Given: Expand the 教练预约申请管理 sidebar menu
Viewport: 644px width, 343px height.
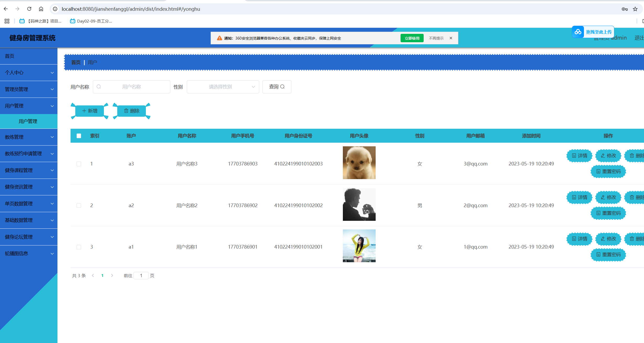Looking at the screenshot, I should 29,154.
